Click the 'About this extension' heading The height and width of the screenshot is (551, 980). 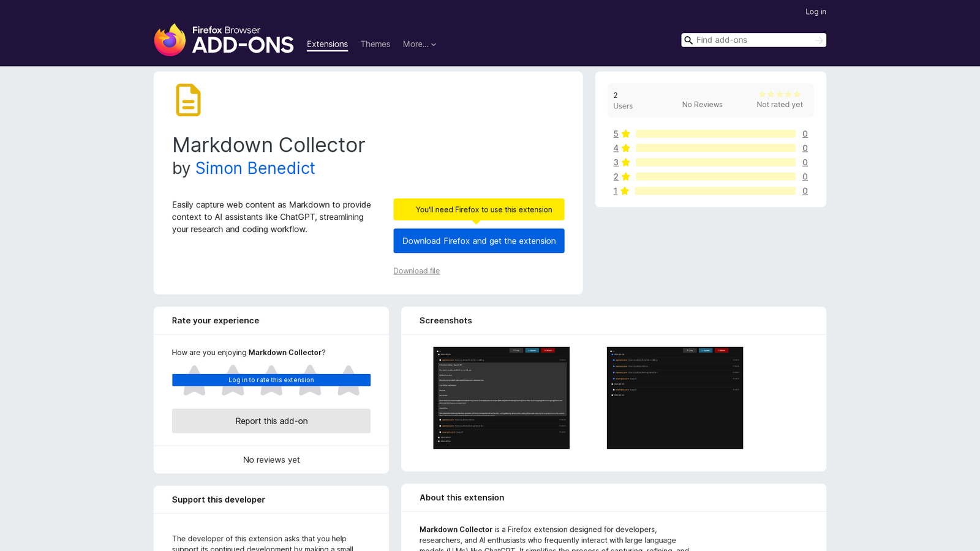click(462, 498)
